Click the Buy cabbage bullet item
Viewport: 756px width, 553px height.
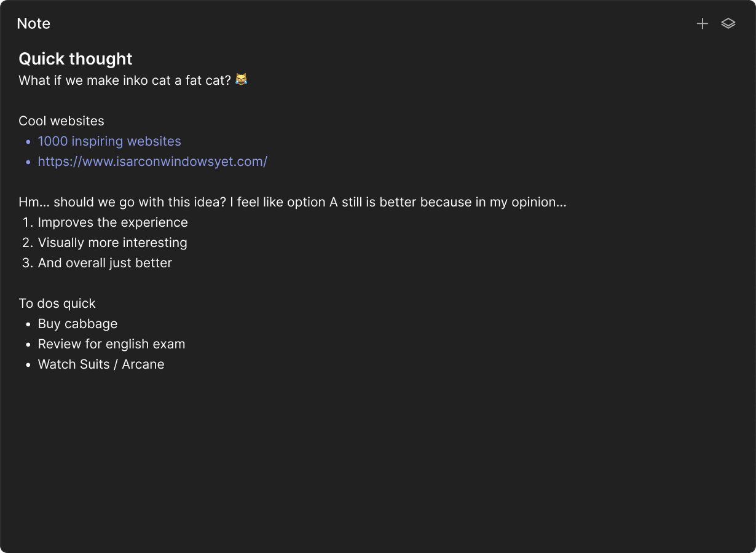[77, 324]
